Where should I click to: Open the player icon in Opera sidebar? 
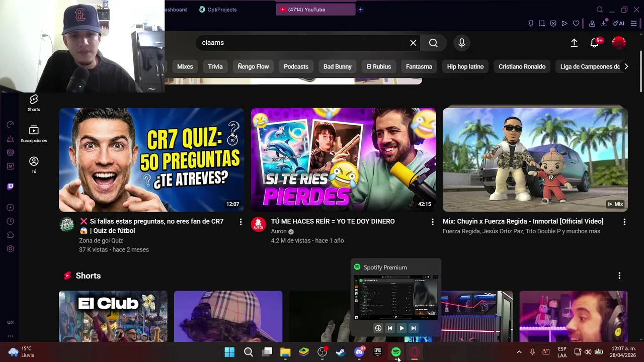coord(10,207)
